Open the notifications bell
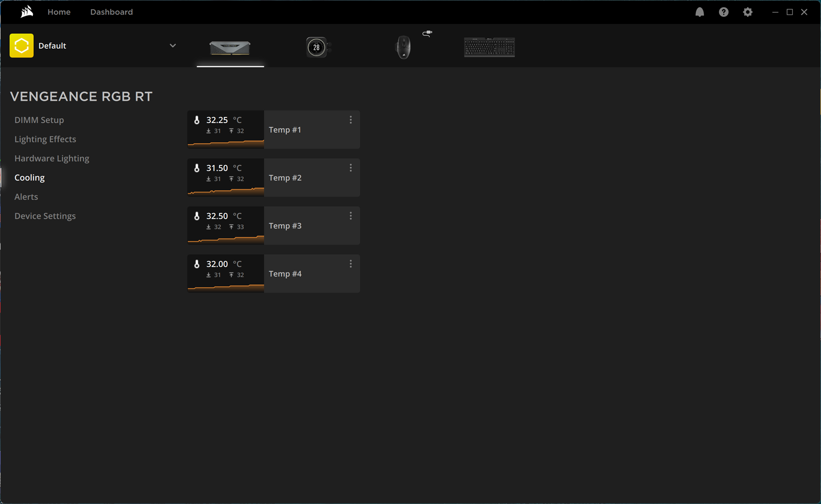This screenshot has height=504, width=821. [699, 12]
